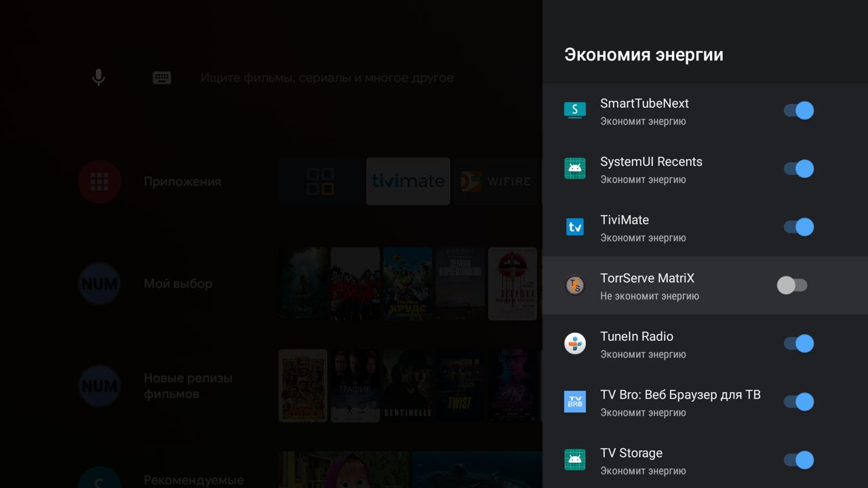Select Новые релизы фильмов channel row

pyautogui.click(x=188, y=386)
